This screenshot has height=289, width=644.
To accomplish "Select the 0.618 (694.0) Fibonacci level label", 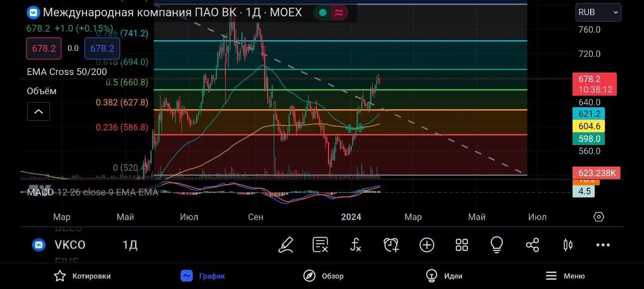I will (x=122, y=62).
